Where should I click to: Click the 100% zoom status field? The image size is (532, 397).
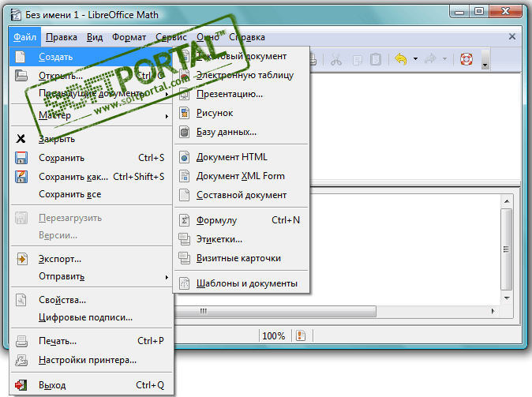click(x=273, y=336)
